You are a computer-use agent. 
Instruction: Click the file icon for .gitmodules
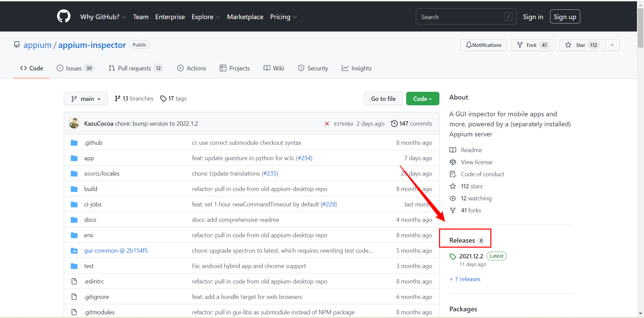[x=74, y=312]
